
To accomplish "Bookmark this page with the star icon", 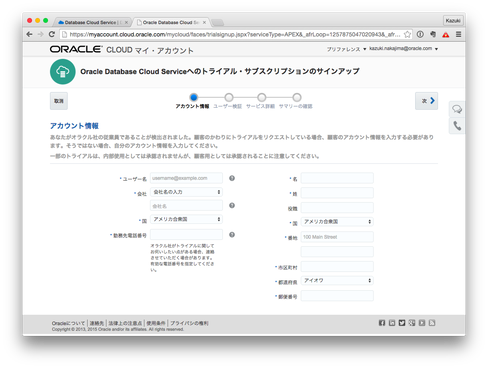I will pyautogui.click(x=407, y=34).
